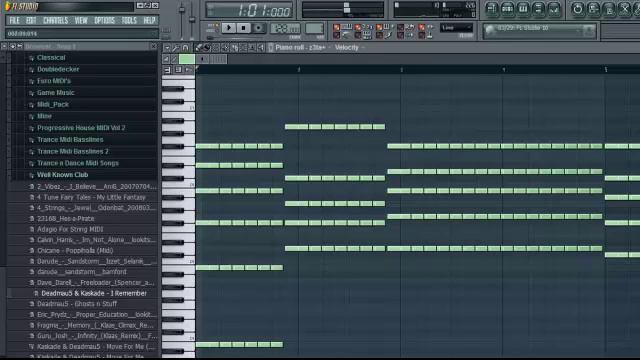The width and height of the screenshot is (640, 360).
Task: Expand the Doubledecker folder
Action: tap(58, 69)
